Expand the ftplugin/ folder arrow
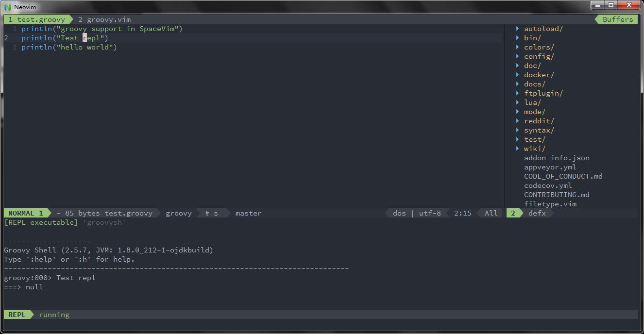This screenshot has width=644, height=334. coord(518,93)
